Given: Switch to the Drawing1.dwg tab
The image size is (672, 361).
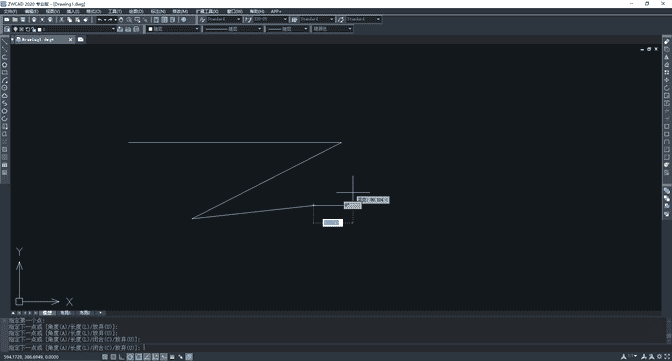Looking at the screenshot, I should coord(42,39).
